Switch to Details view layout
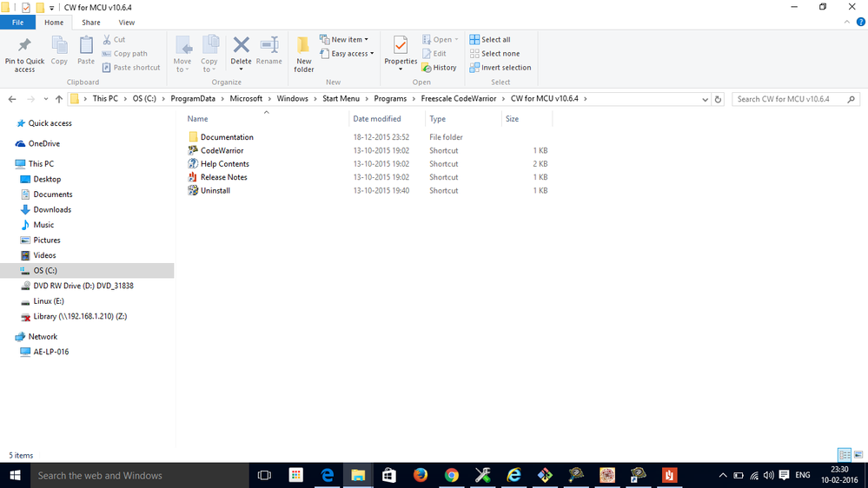The height and width of the screenshot is (488, 868). point(845,455)
